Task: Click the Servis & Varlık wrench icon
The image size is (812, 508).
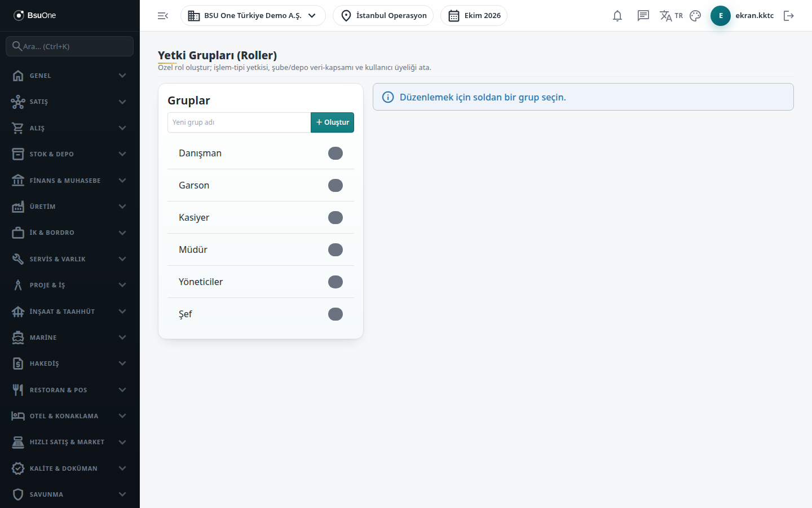Action: (18, 259)
